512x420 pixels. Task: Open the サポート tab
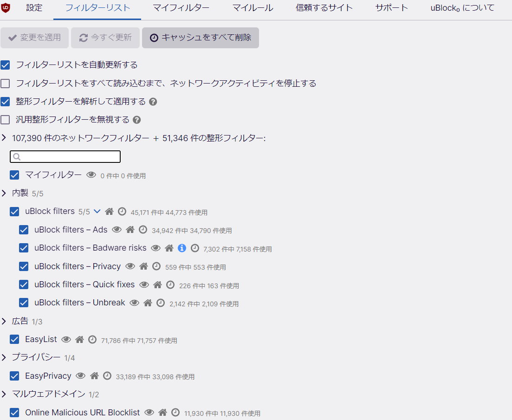(x=391, y=8)
